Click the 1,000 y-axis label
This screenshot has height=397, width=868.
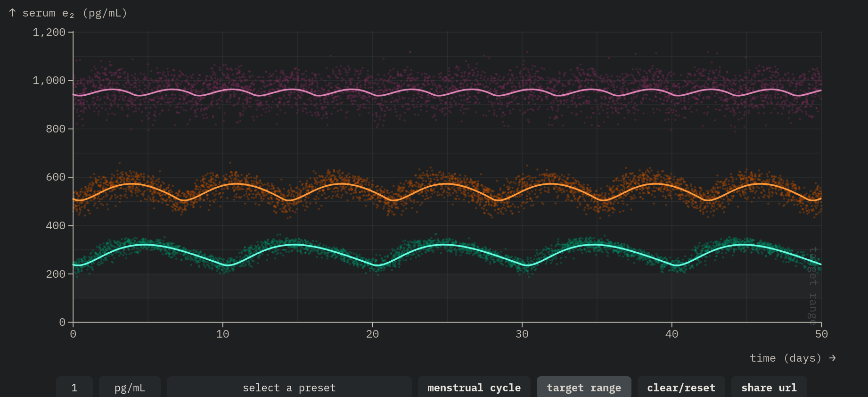[49, 81]
